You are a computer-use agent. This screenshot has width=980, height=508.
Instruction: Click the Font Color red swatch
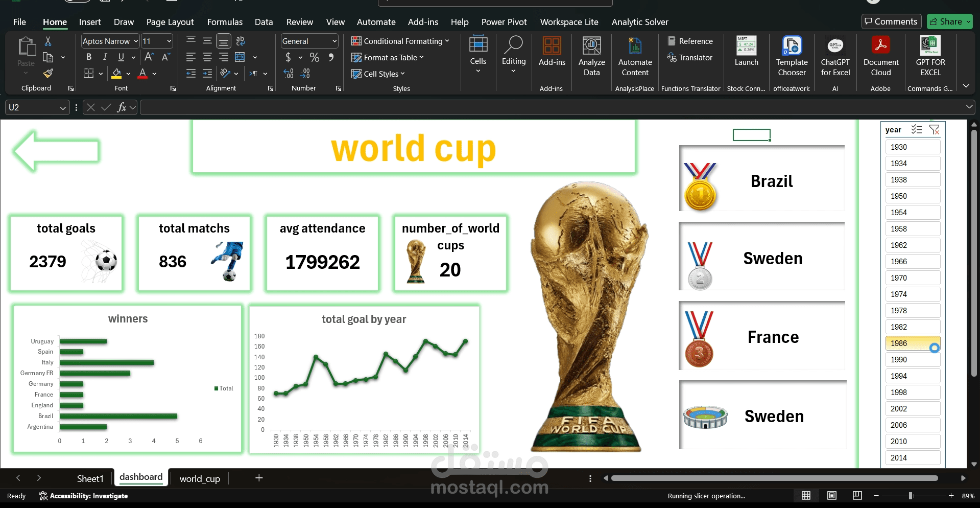(143, 74)
